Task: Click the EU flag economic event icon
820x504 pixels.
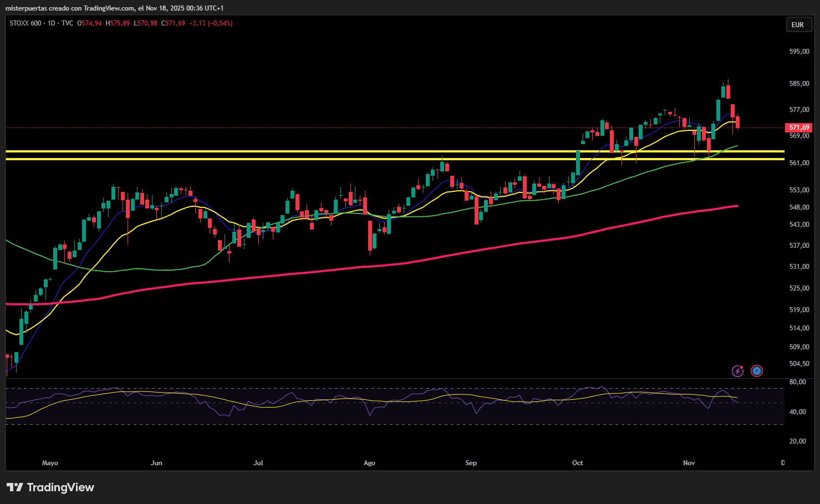Action: (x=757, y=371)
